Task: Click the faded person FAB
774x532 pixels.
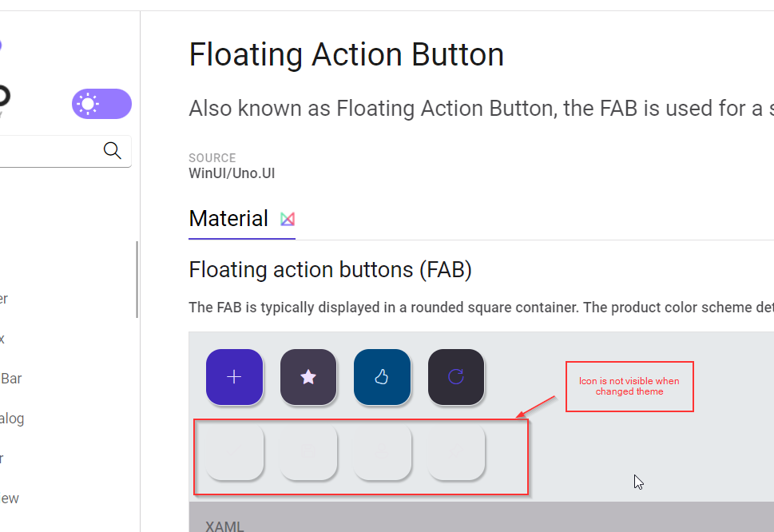Action: point(382,453)
